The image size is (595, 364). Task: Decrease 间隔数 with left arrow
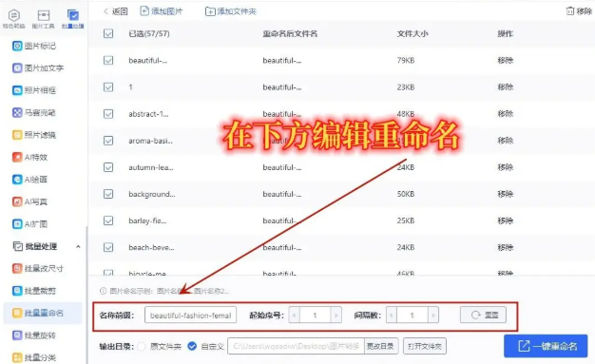[x=392, y=315]
